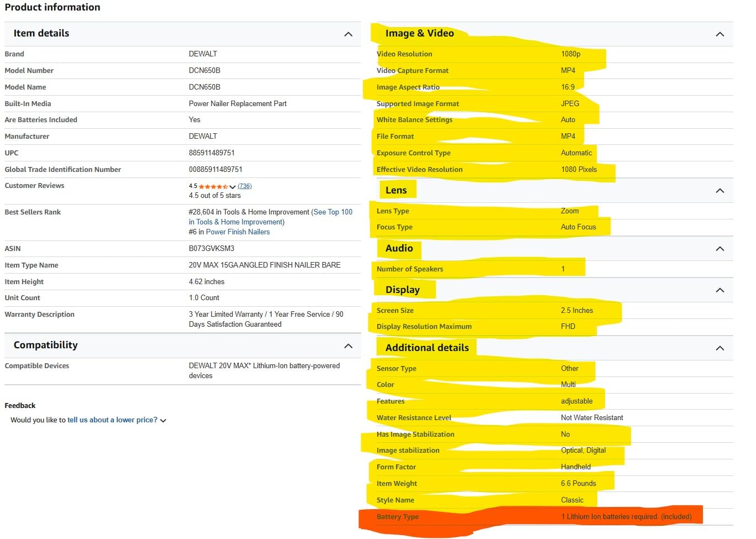Click the Feedback heading

coord(20,406)
